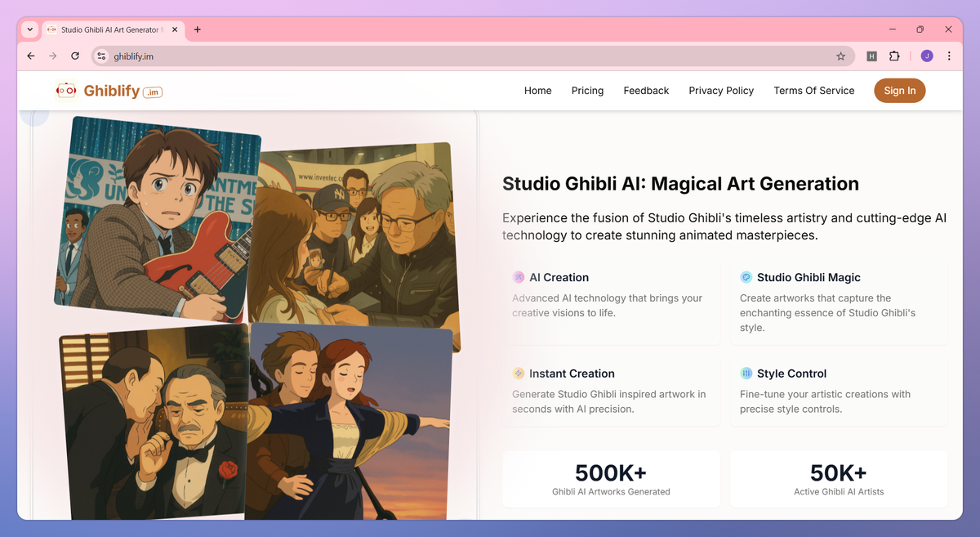Close the Studio Ghibli AI Art Generator tab

176,29
